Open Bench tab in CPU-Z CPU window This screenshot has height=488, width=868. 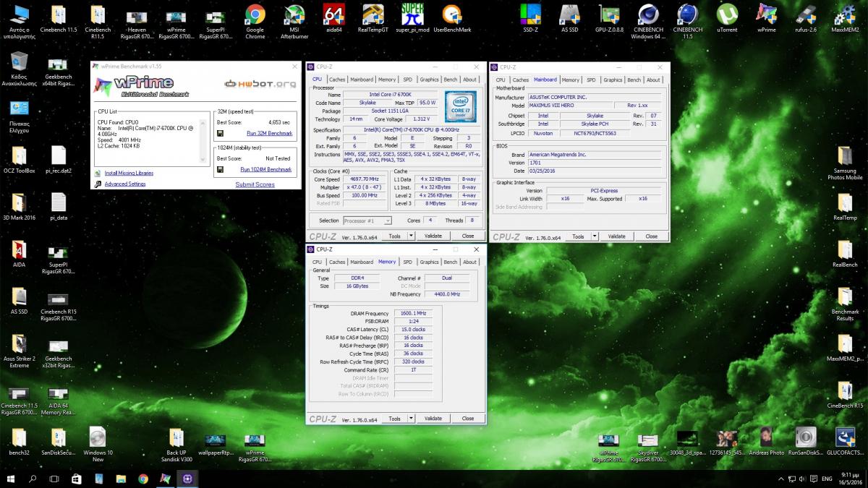click(450, 80)
